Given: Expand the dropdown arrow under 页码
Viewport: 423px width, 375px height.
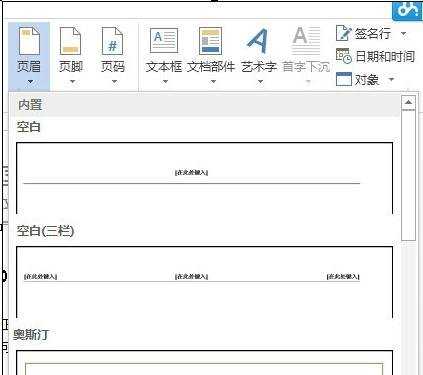Looking at the screenshot, I should click(x=114, y=81).
